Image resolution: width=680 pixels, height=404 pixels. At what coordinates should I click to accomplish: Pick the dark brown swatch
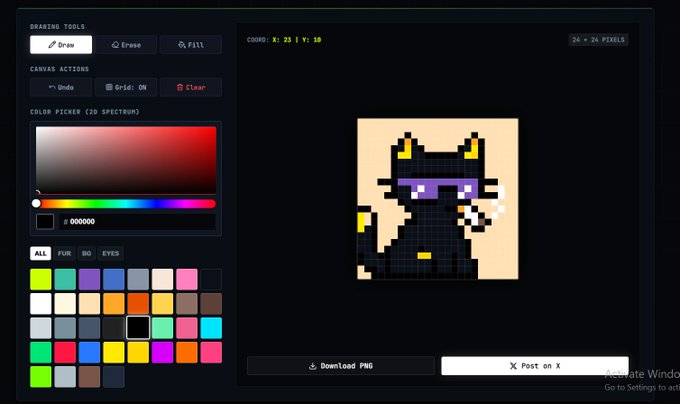click(211, 303)
